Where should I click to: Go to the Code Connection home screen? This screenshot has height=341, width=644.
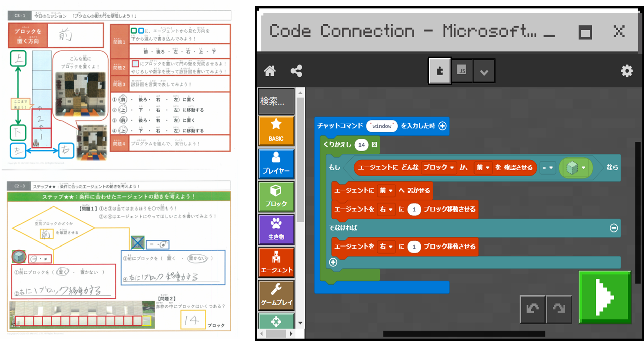pos(270,71)
